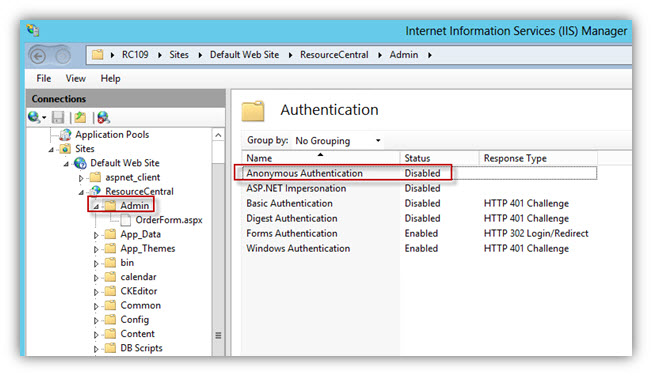Expand the calendar tree node

tap(96, 278)
